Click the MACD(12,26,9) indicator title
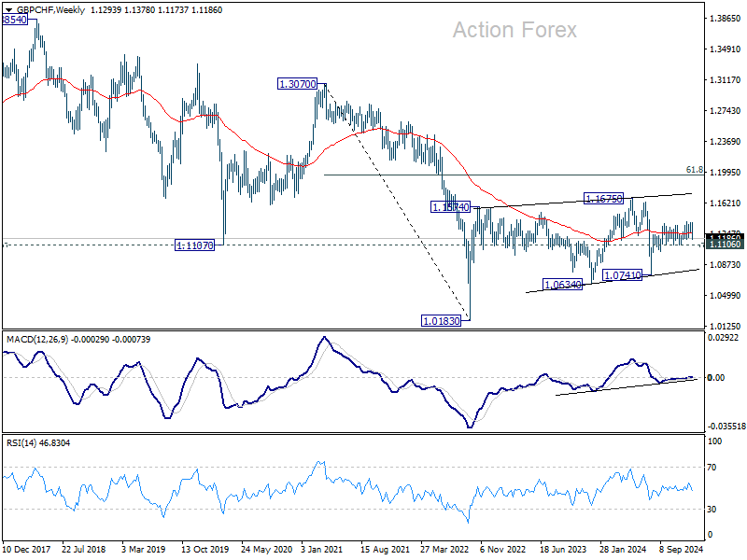 [37, 340]
